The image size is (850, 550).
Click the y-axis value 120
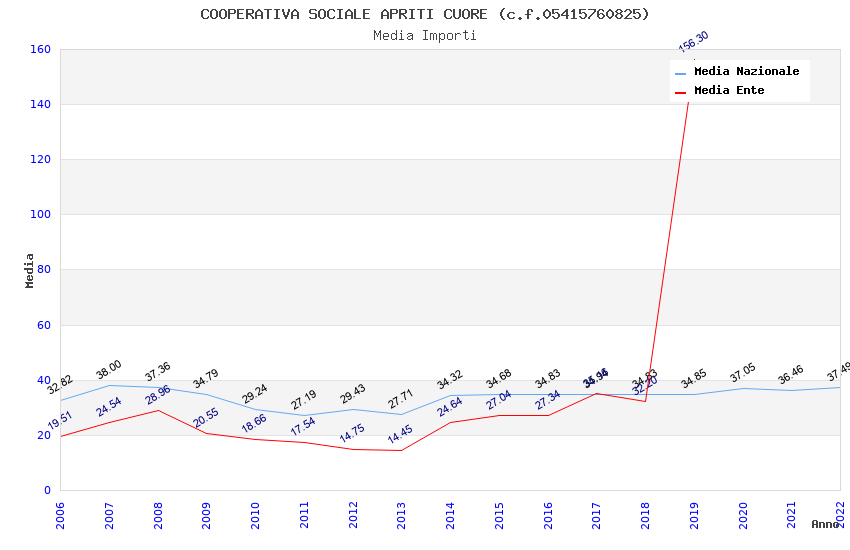click(40, 159)
